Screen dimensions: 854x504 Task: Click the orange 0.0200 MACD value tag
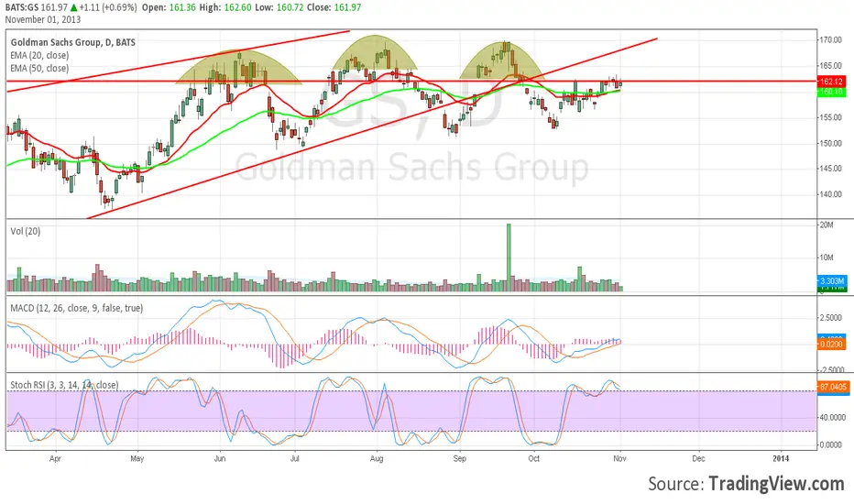coord(831,345)
